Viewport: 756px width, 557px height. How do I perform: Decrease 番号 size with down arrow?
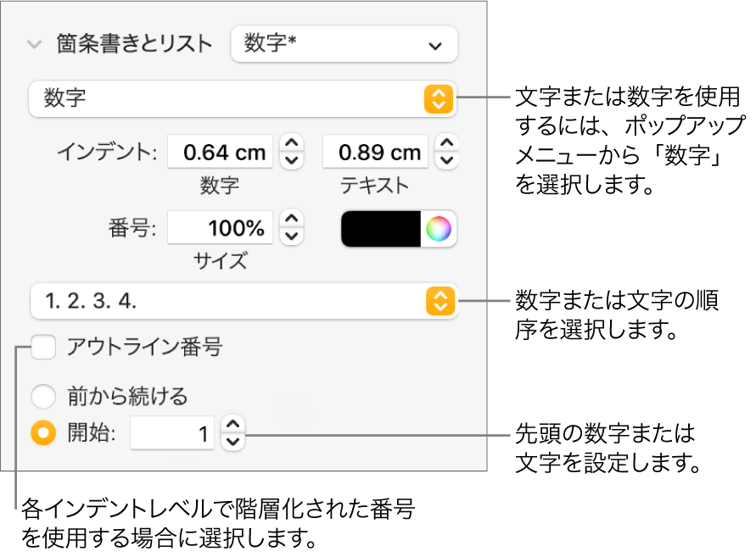tap(292, 237)
